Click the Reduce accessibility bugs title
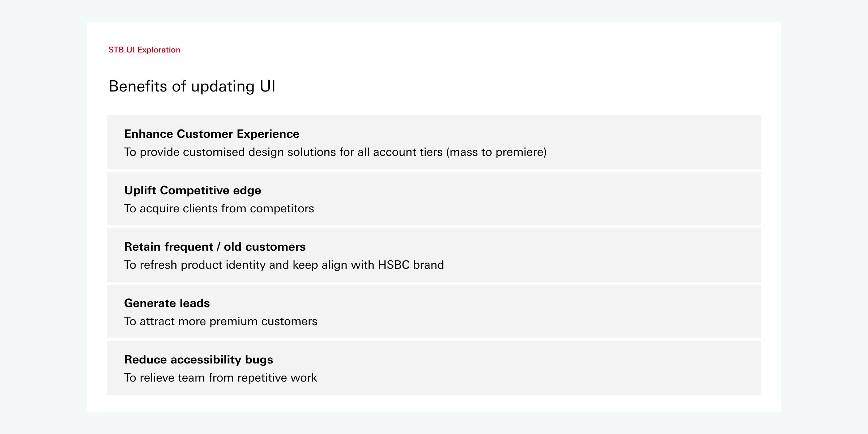This screenshot has width=868, height=434. coord(199,360)
